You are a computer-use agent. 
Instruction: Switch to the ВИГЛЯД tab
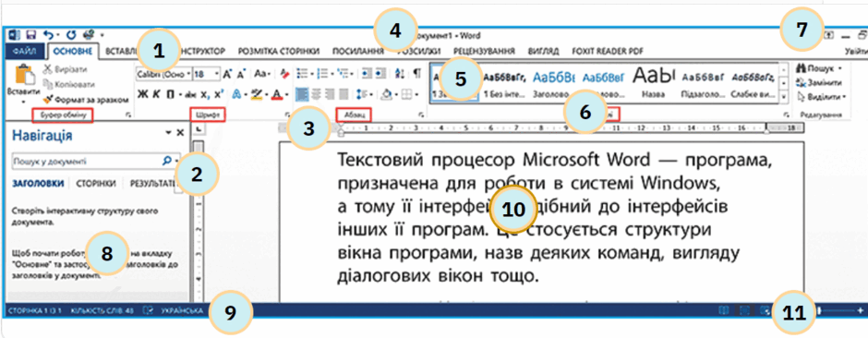pyautogui.click(x=543, y=52)
